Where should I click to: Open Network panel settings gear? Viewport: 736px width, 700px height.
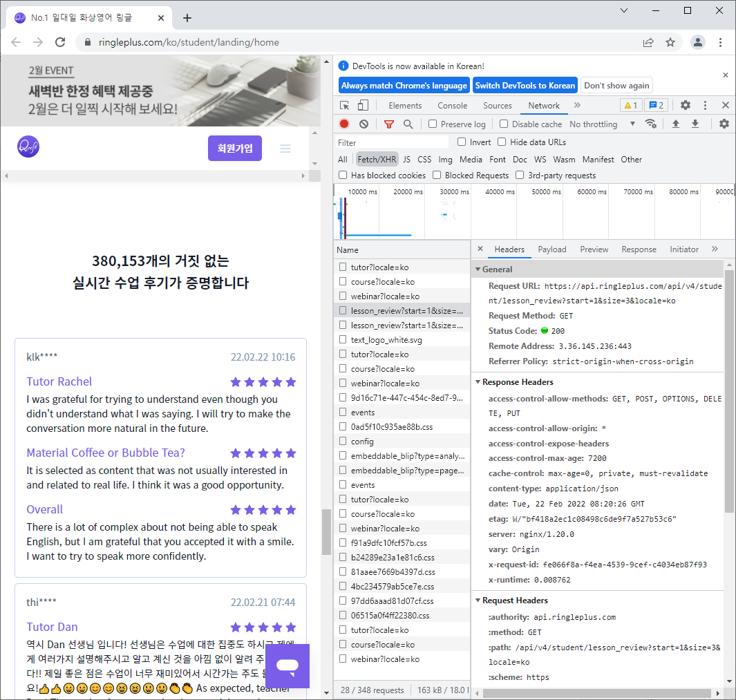coord(724,124)
